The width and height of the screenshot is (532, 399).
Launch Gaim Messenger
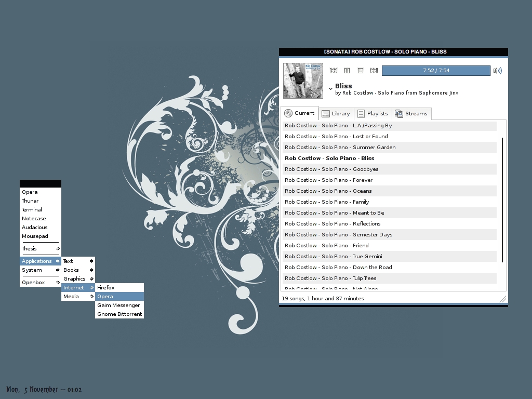point(119,305)
